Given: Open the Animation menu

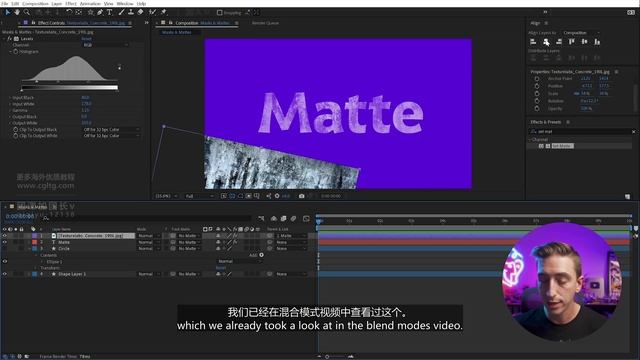Looking at the screenshot, I should tap(90, 3).
